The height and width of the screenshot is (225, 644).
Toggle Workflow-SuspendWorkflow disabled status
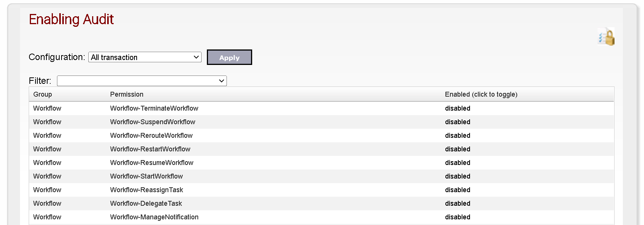pyautogui.click(x=458, y=122)
